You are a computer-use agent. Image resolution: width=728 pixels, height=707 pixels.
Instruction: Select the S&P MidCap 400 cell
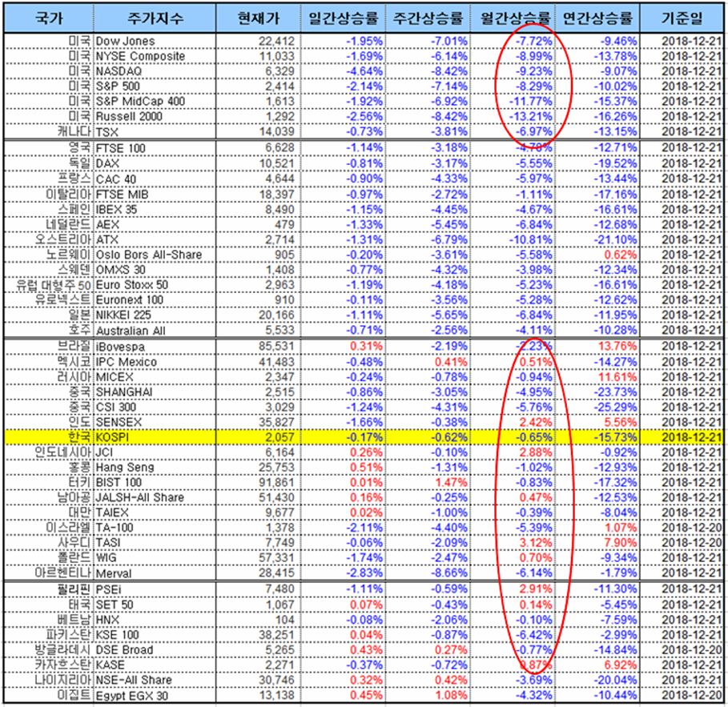155,101
